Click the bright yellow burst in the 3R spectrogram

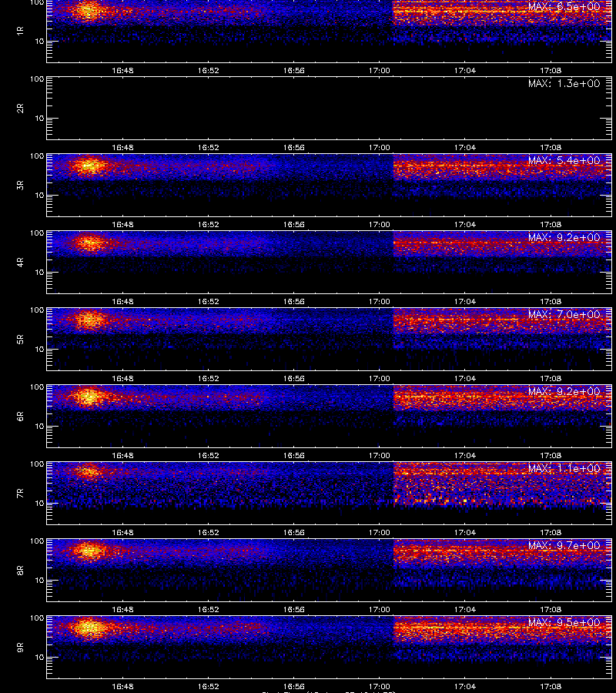(89, 166)
